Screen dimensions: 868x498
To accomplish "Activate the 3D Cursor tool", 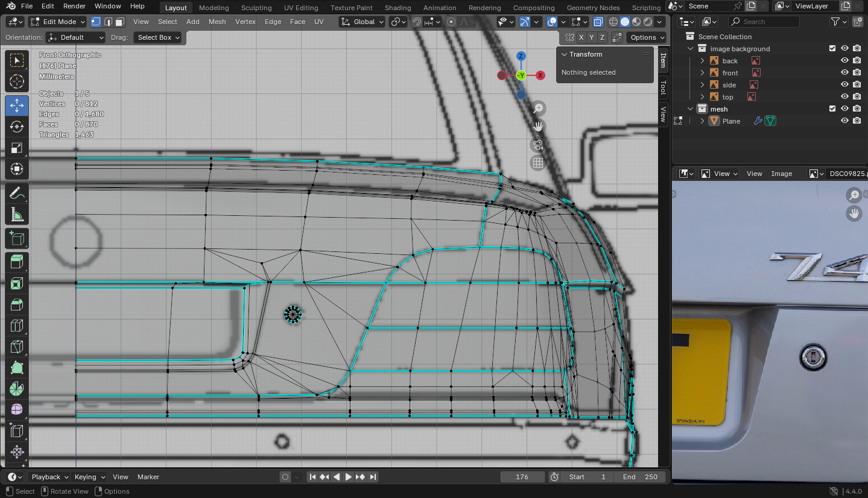I will pos(17,81).
